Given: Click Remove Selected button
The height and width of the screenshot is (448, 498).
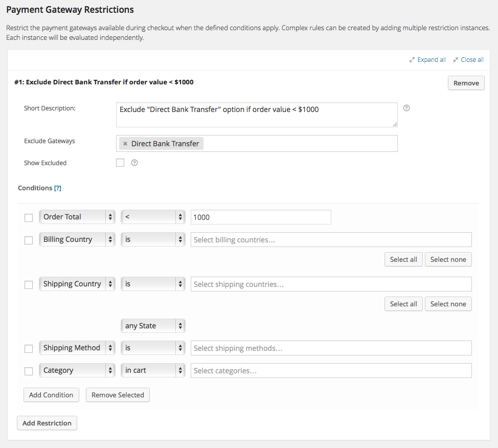Looking at the screenshot, I should click(x=118, y=395).
